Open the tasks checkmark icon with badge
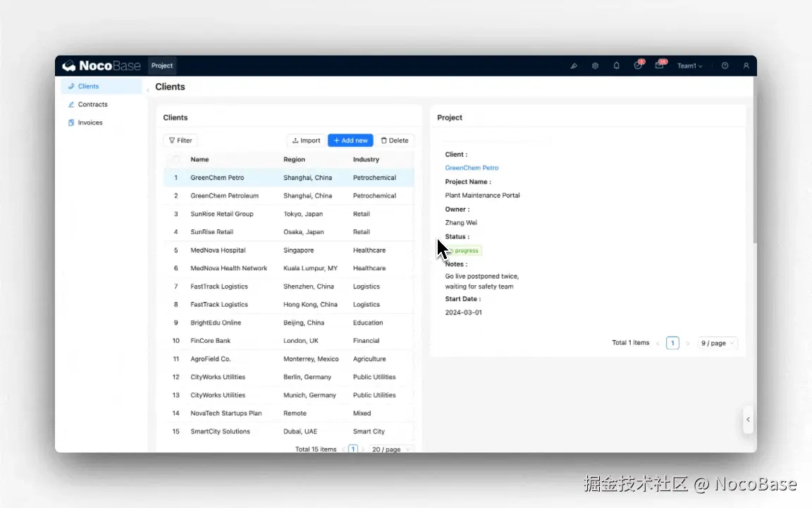812x508 pixels. (637, 66)
